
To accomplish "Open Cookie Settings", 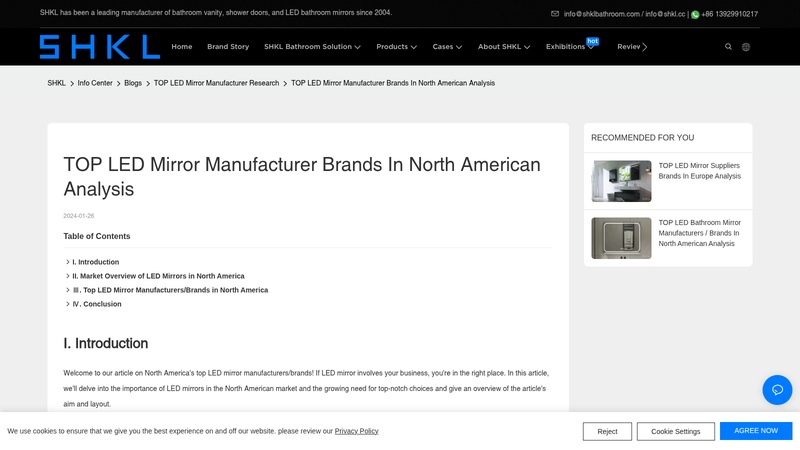I will 676,432.
